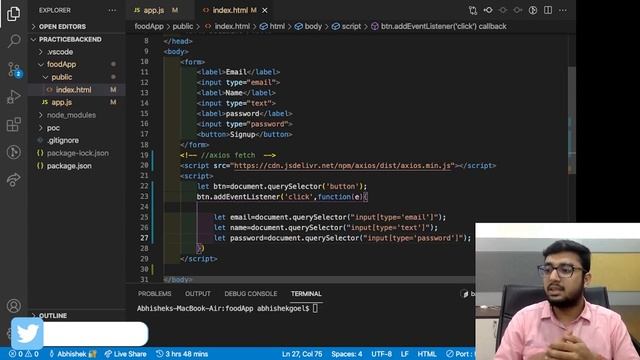The image size is (640, 360).
Task: Open the axios CDN script URL
Action: pyautogui.click(x=342, y=165)
